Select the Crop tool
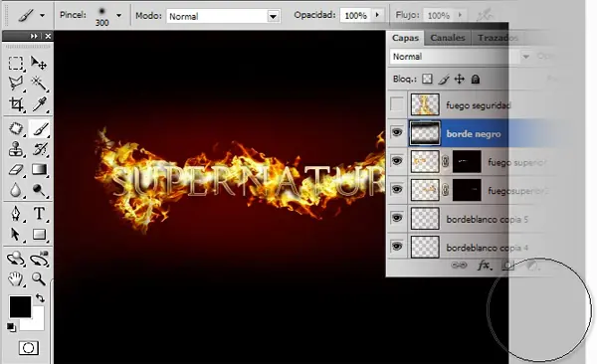This screenshot has width=597, height=364. pos(16,104)
